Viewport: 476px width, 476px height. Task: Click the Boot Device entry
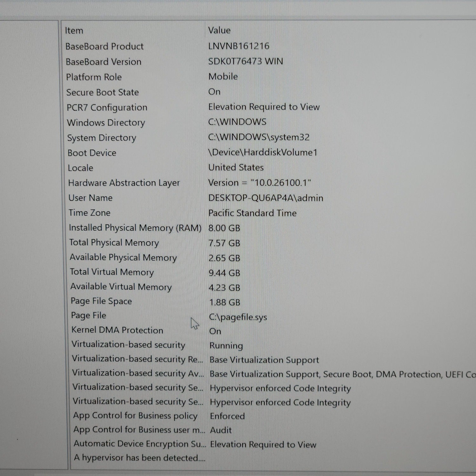92,153
